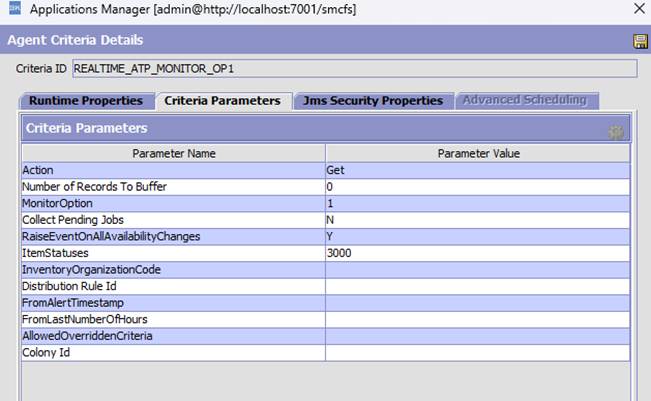
Task: Edit the ItemStatuses value 3000
Action: point(477,253)
